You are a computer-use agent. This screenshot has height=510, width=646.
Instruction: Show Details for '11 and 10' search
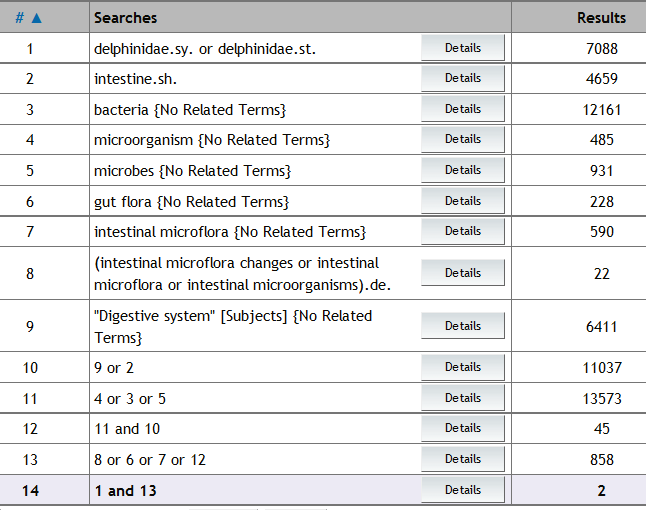(463, 428)
